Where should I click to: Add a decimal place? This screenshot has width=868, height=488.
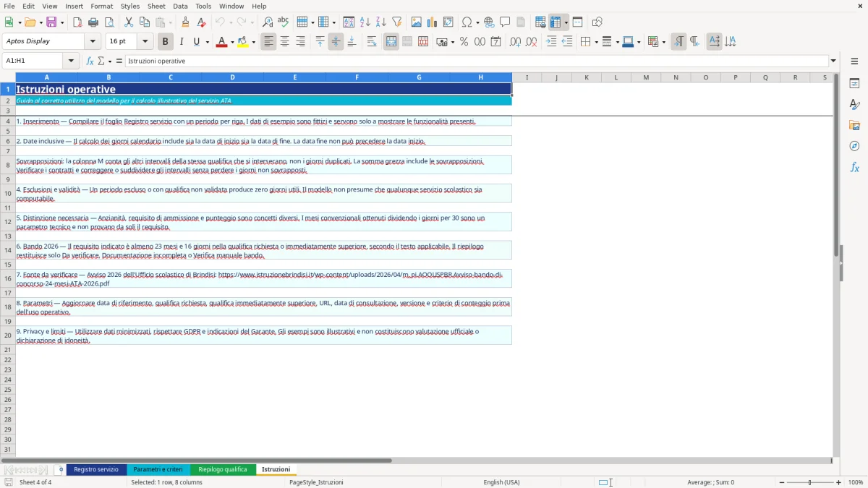[x=516, y=42]
